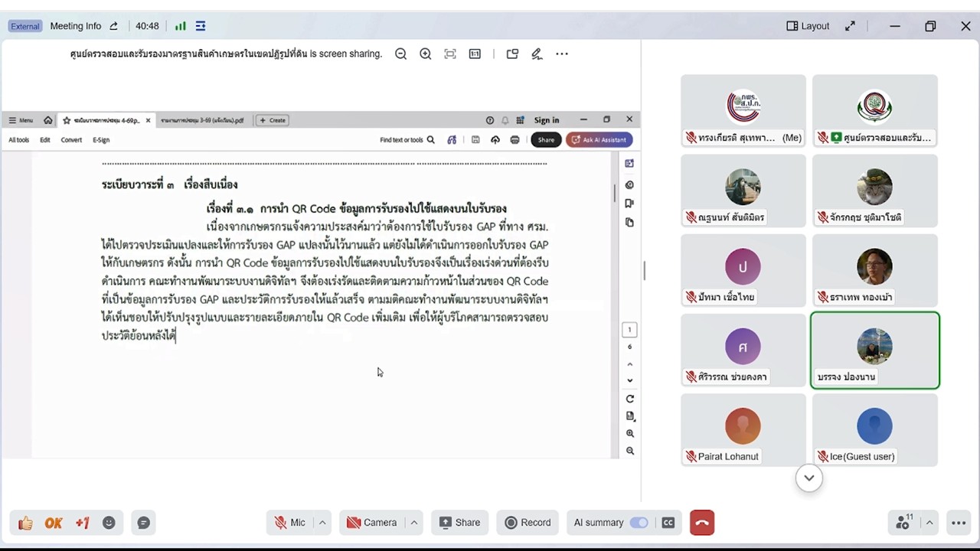
Task: Send the thumbs up reaction
Action: pyautogui.click(x=25, y=522)
